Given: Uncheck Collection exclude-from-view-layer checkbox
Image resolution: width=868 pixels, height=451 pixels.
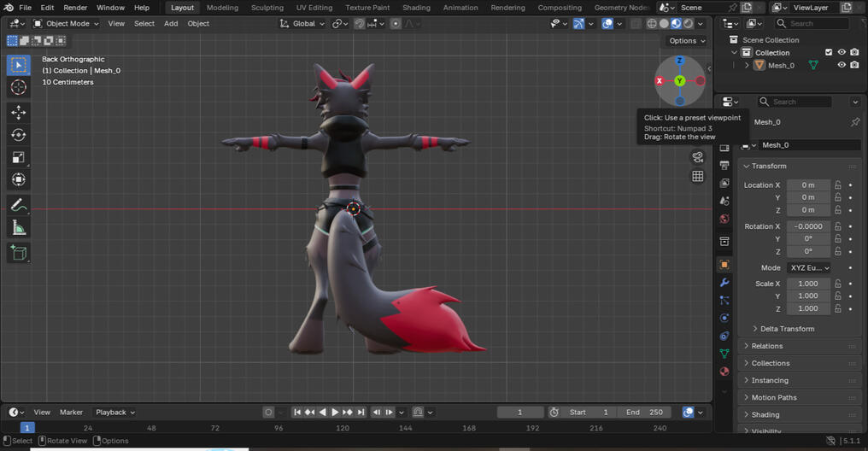Looking at the screenshot, I should pos(829,52).
